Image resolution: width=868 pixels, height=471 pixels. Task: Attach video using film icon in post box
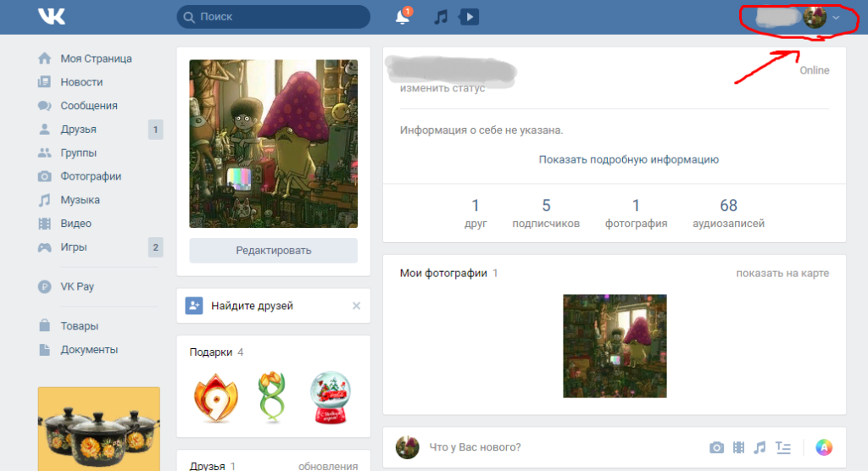tap(738, 447)
